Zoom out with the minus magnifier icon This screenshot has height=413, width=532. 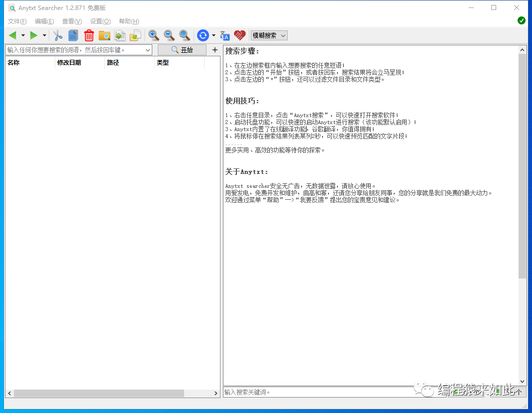coord(169,35)
